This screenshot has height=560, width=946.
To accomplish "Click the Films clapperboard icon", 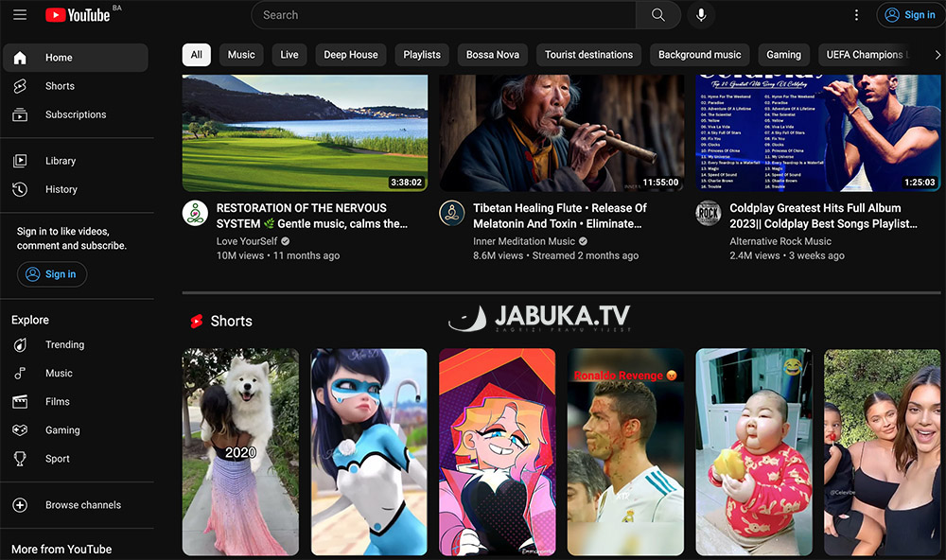I will click(x=20, y=401).
